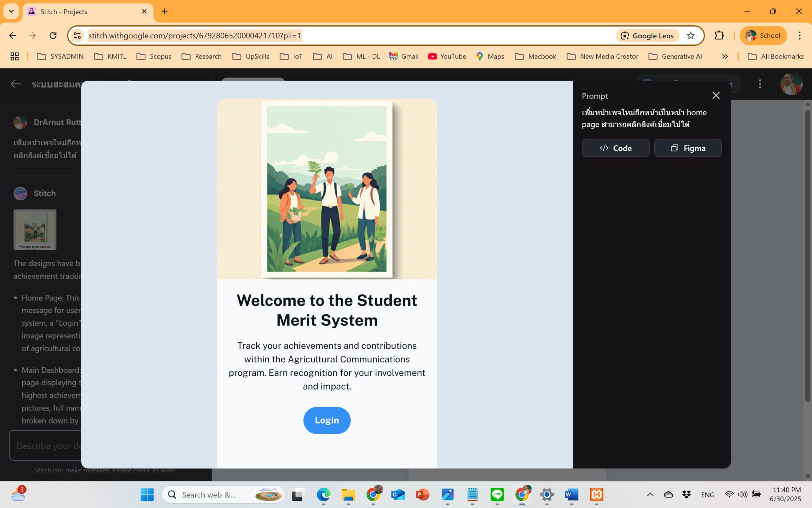Open Settings gear from taskbar

[547, 495]
